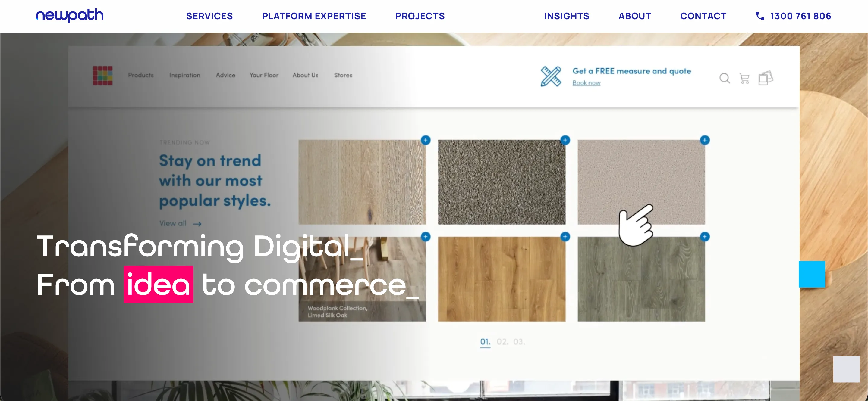This screenshot has height=401, width=868.
Task: Select slide indicator 02.
Action: click(x=502, y=342)
